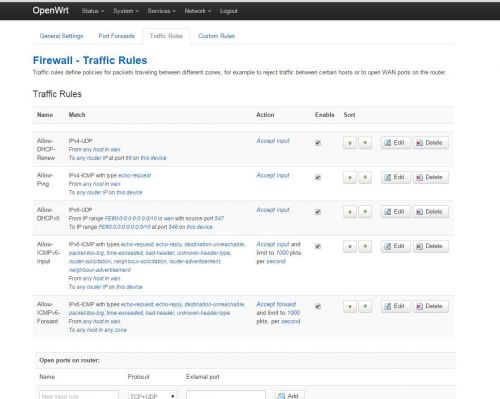Viewport: 500px width, 399px height.
Task: Edit the Allow-Ping rule
Action: click(396, 177)
